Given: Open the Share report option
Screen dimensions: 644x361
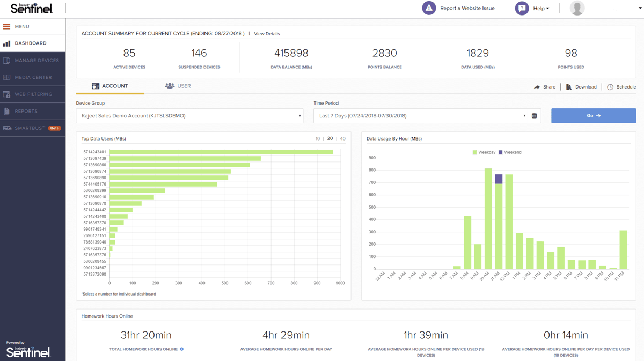Looking at the screenshot, I should [545, 86].
